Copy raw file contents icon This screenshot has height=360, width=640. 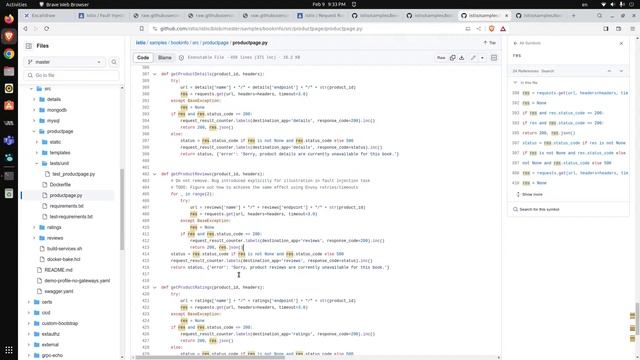tap(452, 58)
